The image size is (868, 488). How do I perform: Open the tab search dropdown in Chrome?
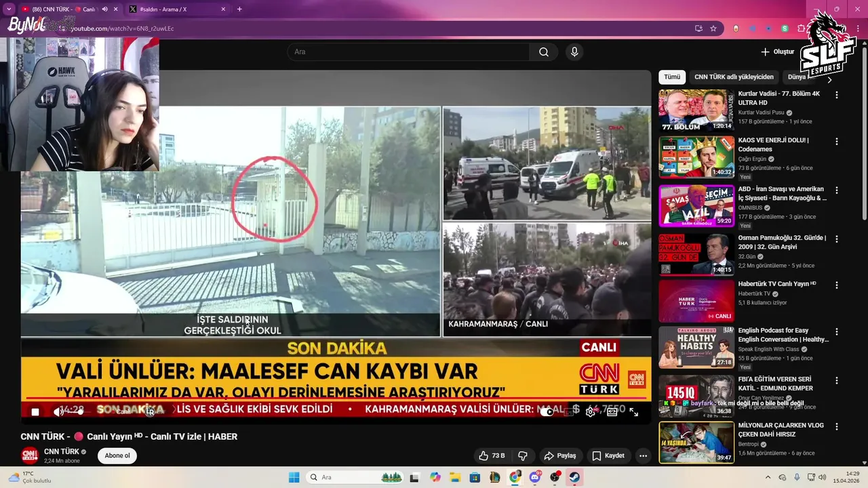coord(9,9)
